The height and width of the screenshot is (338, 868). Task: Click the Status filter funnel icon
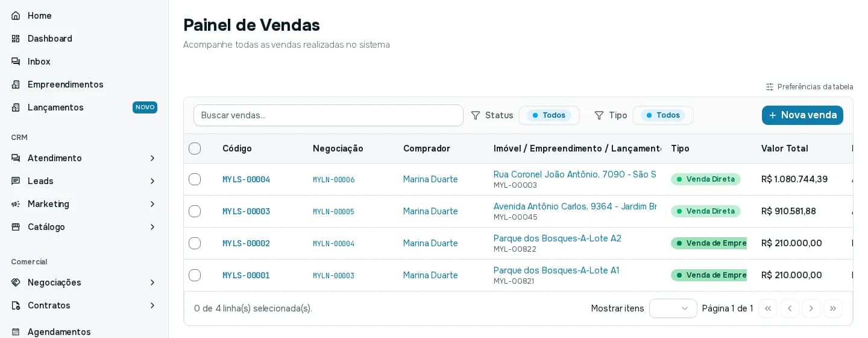476,115
